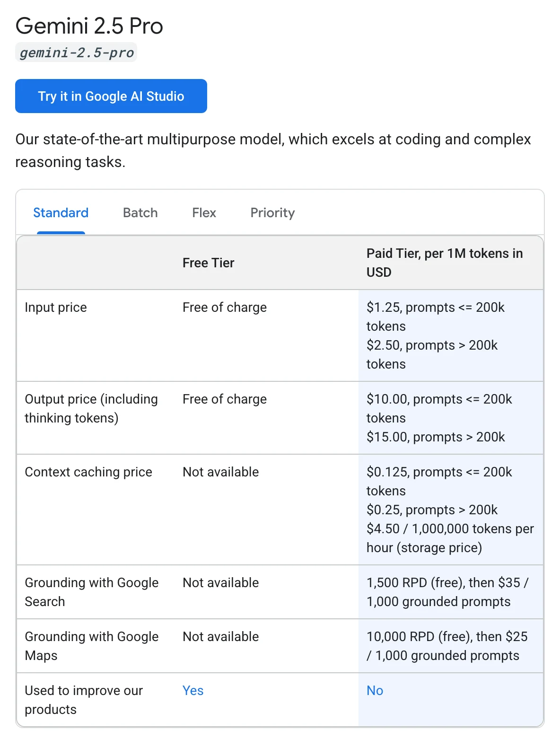
Task: Click the $0.25 caching price line
Action: [432, 510]
